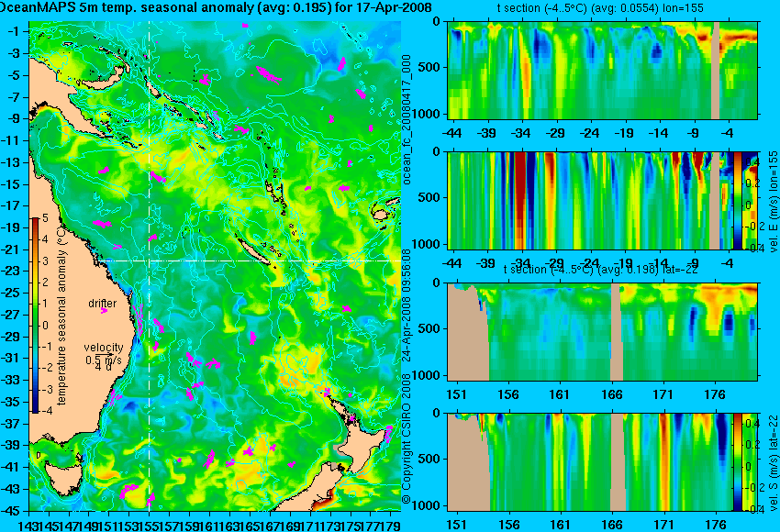Select the temperature anomaly color bar on map
Image resolution: width=780 pixels, height=532 pixels.
click(36, 316)
